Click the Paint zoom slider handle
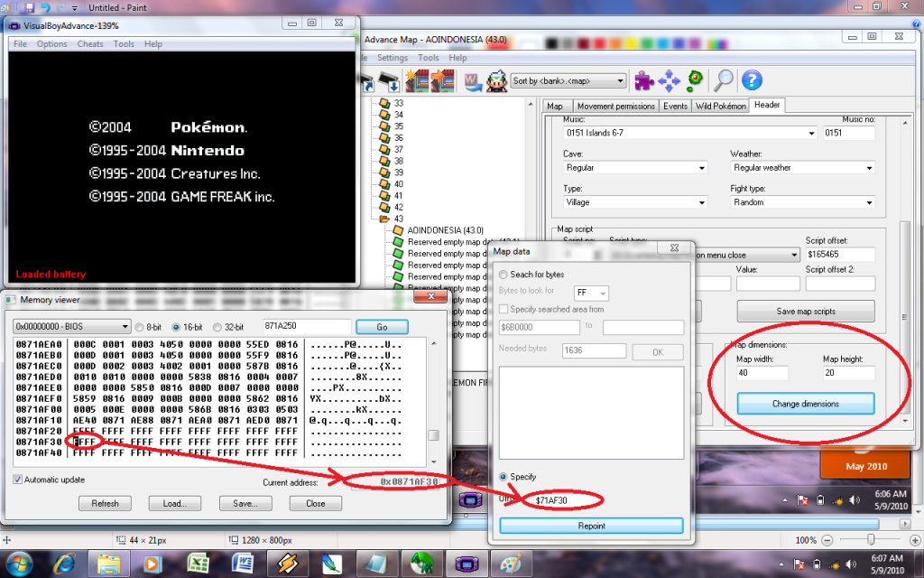 point(871,540)
